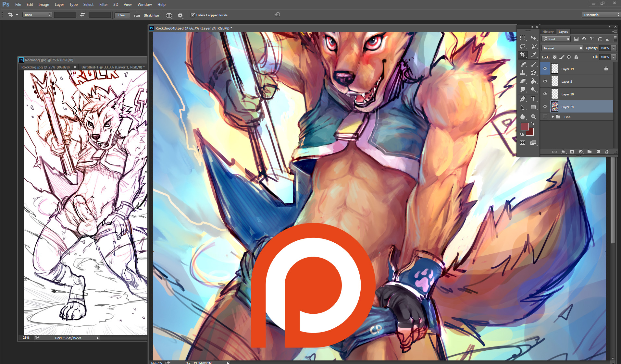Open the Essentials workspace dropdown
The width and height of the screenshot is (621, 364).
(601, 15)
